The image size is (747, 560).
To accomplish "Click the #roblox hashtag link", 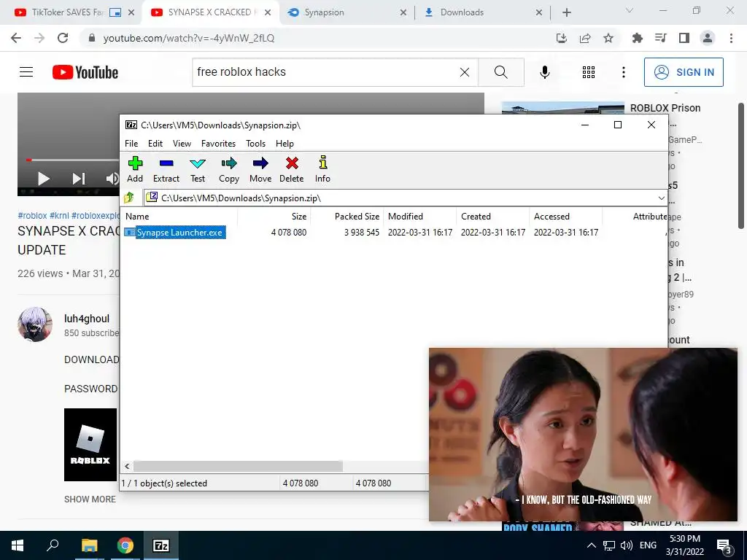I will [x=32, y=215].
